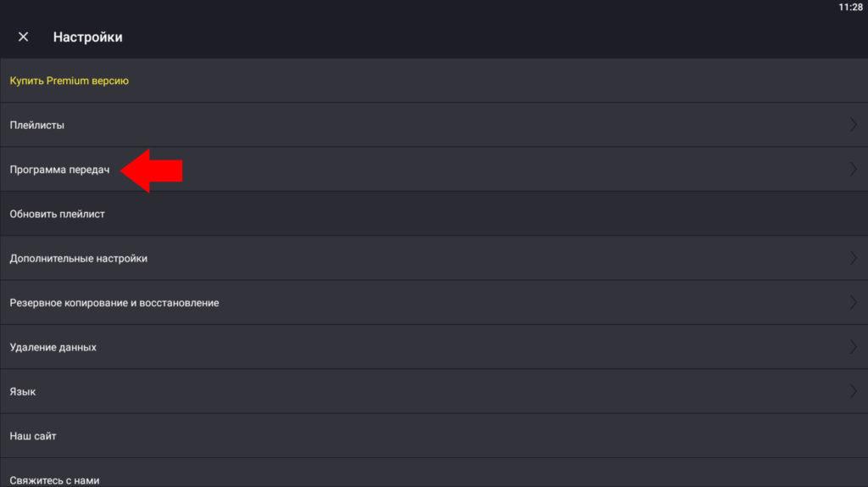Click the clock in status bar
Image resolution: width=868 pixels, height=487 pixels.
click(x=850, y=7)
